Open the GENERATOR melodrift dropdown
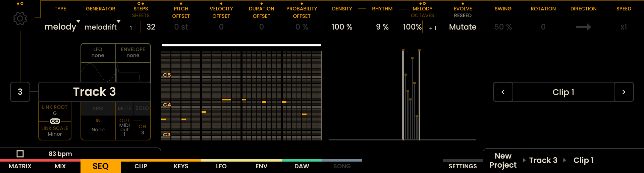This screenshot has width=644, height=173. 102,27
